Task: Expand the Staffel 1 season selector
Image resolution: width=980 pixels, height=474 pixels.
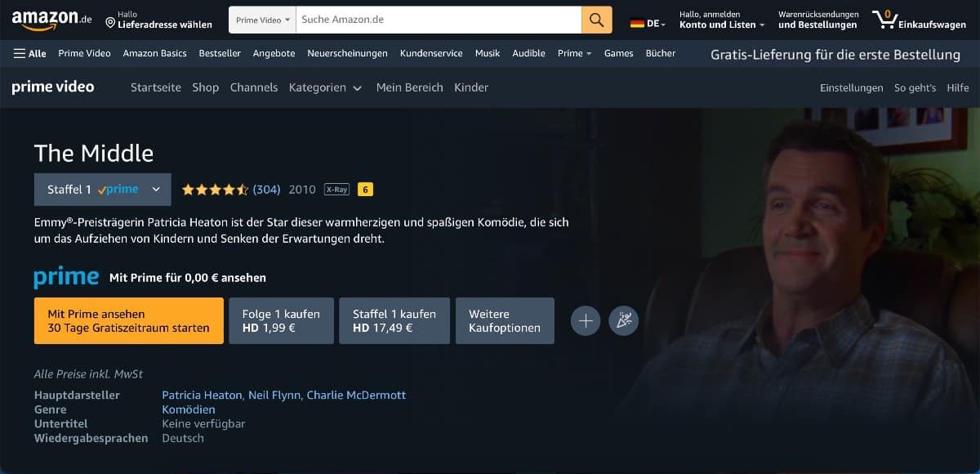Action: [103, 190]
